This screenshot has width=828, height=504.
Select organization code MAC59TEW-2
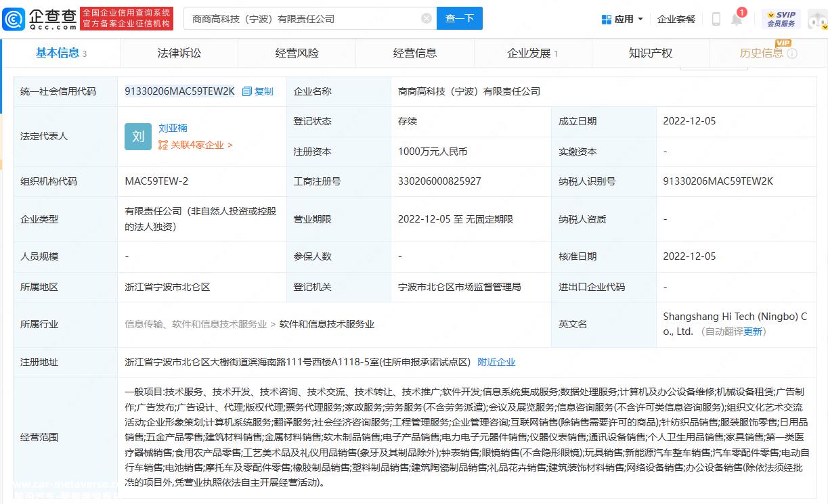click(x=156, y=181)
